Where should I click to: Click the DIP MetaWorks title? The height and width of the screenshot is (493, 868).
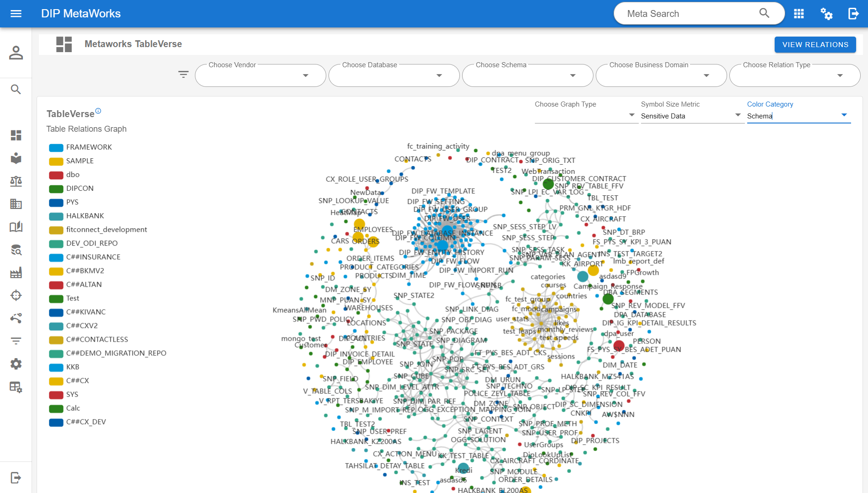point(81,14)
